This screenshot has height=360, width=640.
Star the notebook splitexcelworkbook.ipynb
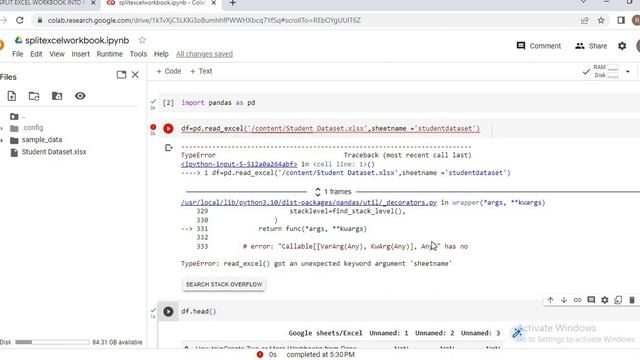142,40
